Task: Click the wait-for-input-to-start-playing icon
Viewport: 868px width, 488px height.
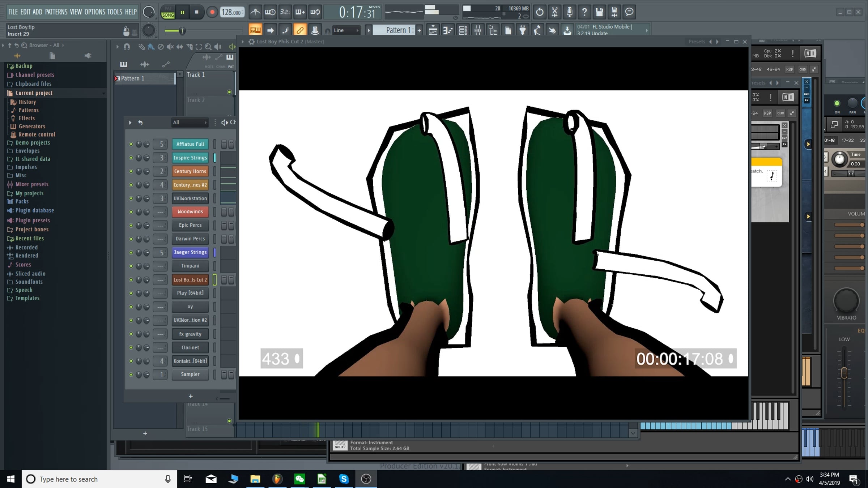Action: point(270,12)
